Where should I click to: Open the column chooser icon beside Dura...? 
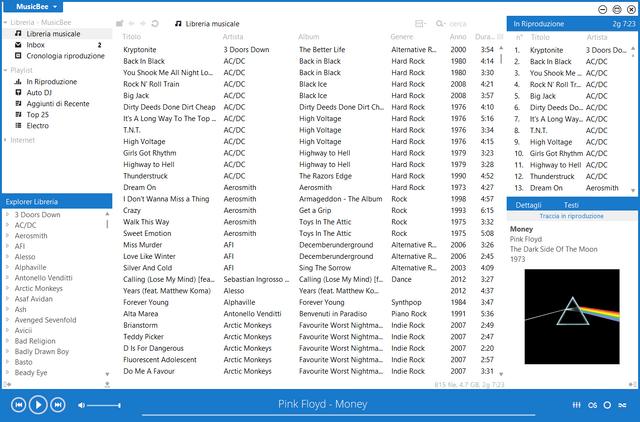click(x=500, y=37)
